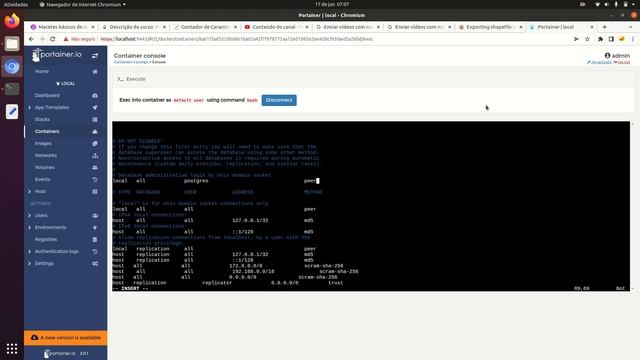The height and width of the screenshot is (360, 640).
Task: Click inside the container terminal console
Action: (x=371, y=206)
